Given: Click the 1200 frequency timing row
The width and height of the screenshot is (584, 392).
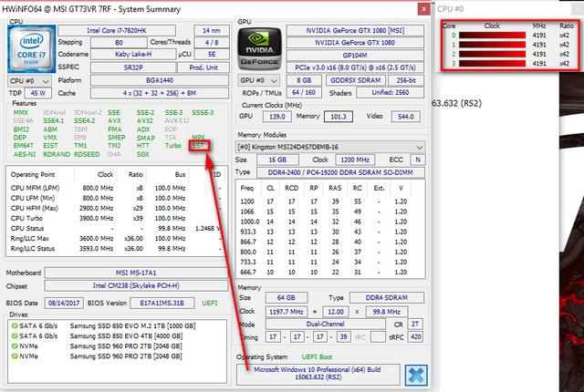Looking at the screenshot, I should point(330,201).
